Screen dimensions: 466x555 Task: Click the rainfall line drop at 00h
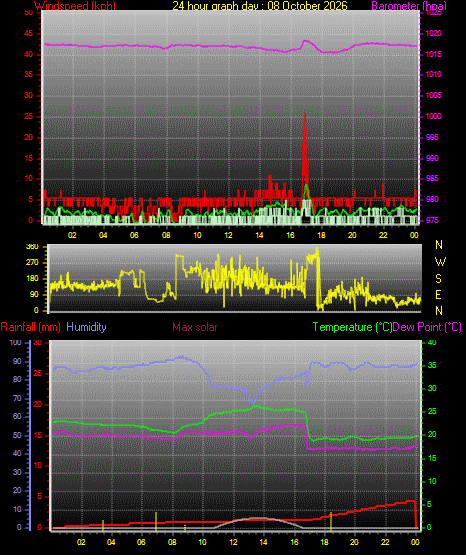(x=415, y=514)
